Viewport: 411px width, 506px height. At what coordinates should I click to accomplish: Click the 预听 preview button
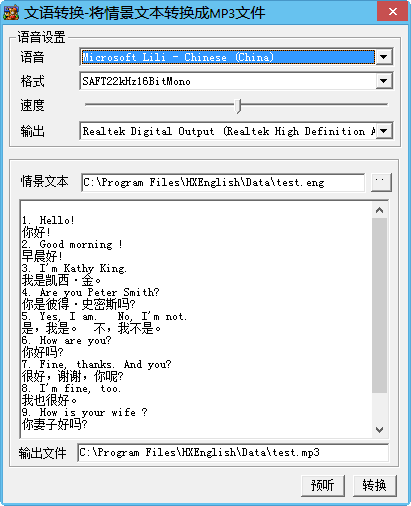click(x=322, y=485)
